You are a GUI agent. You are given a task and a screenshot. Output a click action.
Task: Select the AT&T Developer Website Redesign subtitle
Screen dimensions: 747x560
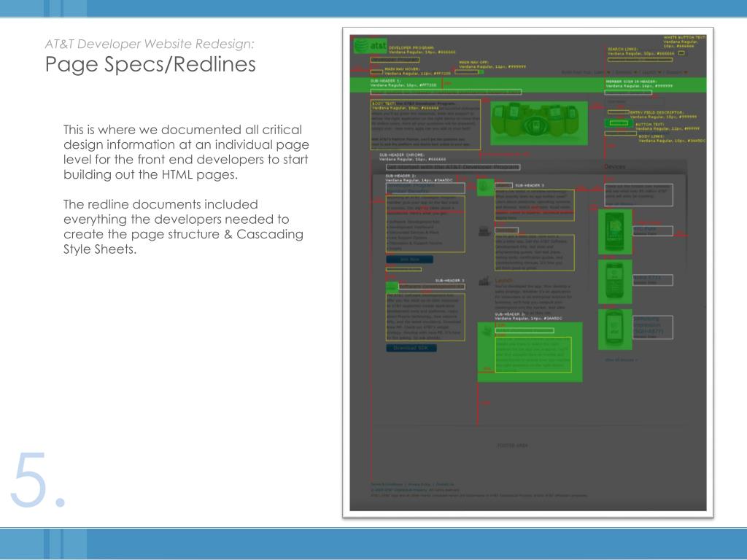[150, 44]
